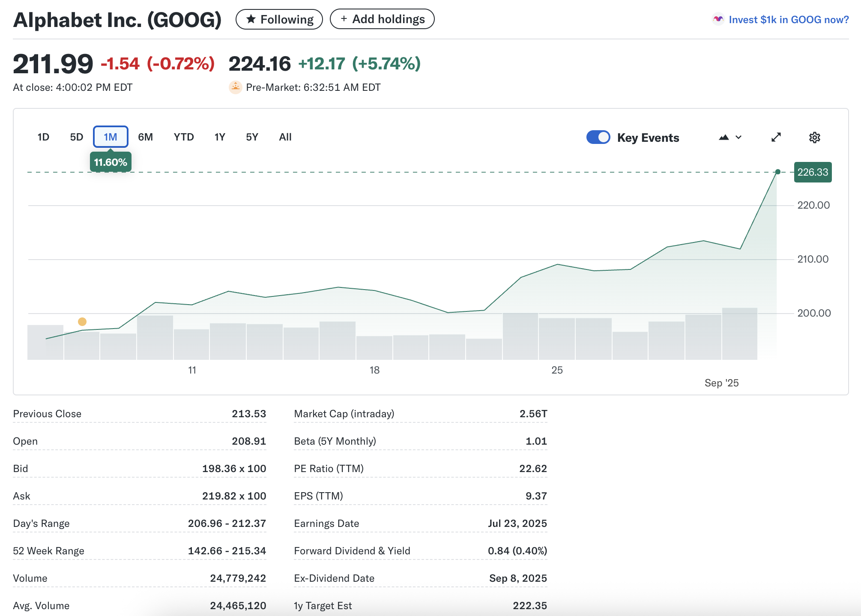Click the plus icon in Add holdings
The width and height of the screenshot is (861, 616).
coord(344,19)
